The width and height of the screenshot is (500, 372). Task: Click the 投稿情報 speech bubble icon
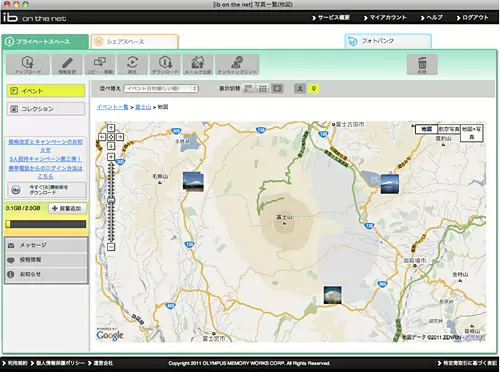(x=11, y=260)
